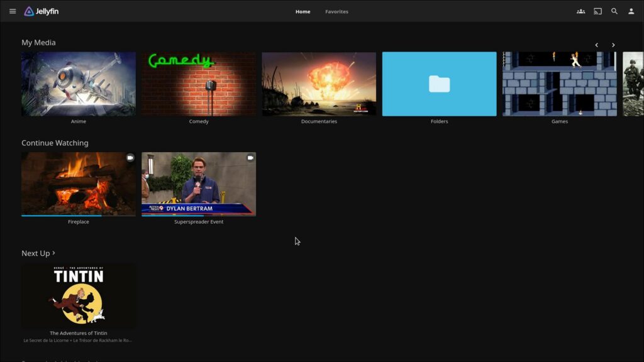This screenshot has width=644, height=362.
Task: Select the Home tab
Action: tap(303, 11)
